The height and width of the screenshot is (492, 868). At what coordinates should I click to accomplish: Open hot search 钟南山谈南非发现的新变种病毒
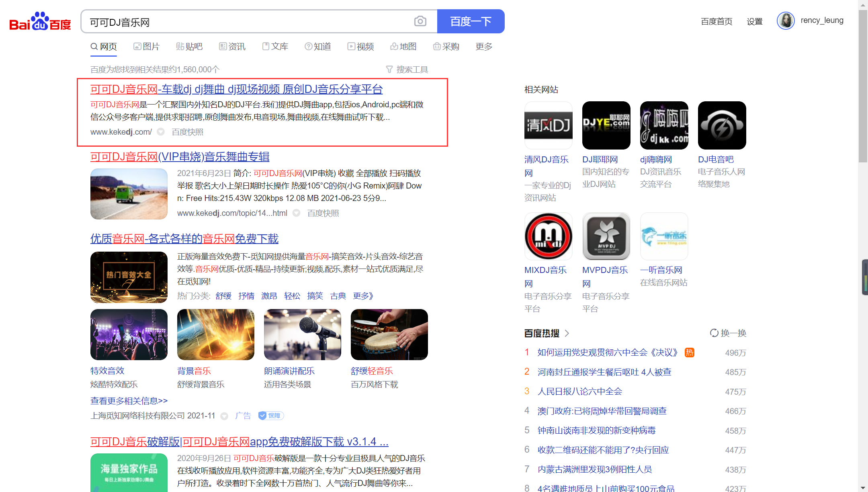click(596, 430)
